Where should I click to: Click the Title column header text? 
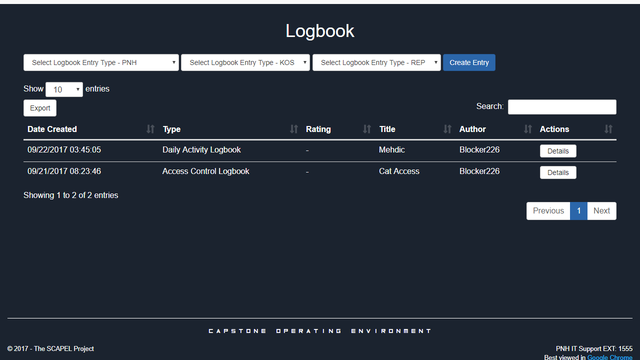387,129
